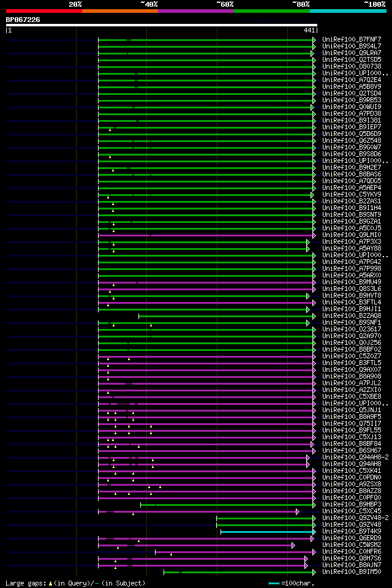Image resolution: width=392 pixels, height=588 pixels.
Task: Select the UniRef100_B9MU49 label
Action: (x=352, y=282)
